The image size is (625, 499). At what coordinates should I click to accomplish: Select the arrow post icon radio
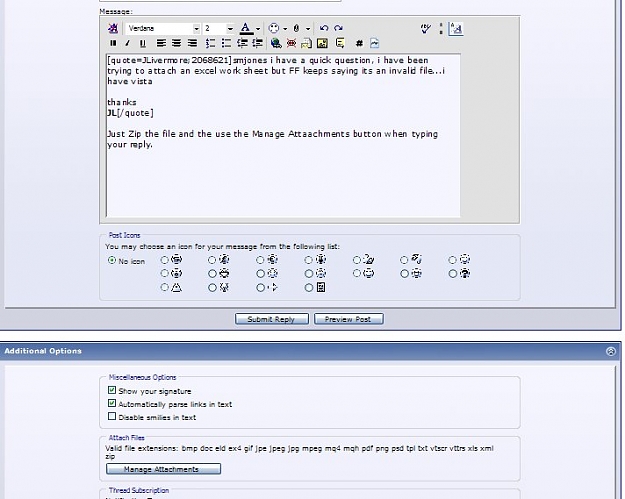click(260, 287)
